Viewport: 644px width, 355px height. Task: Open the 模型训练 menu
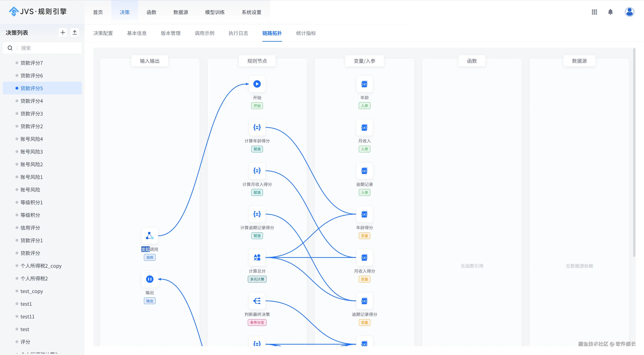[215, 12]
